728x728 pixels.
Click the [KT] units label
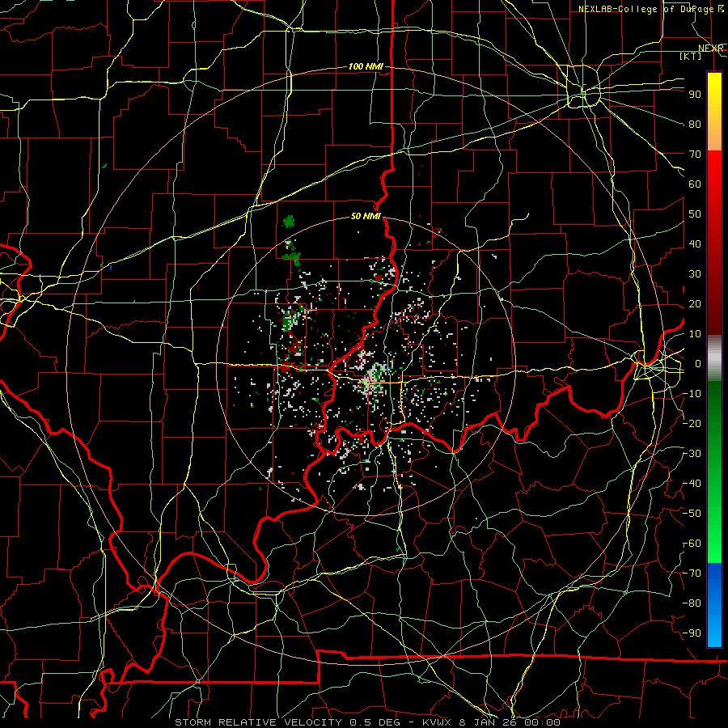[690, 56]
